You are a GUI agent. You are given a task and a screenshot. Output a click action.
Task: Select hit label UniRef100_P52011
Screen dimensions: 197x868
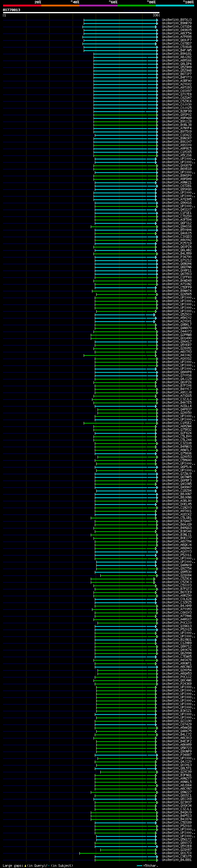(x=176, y=555)
